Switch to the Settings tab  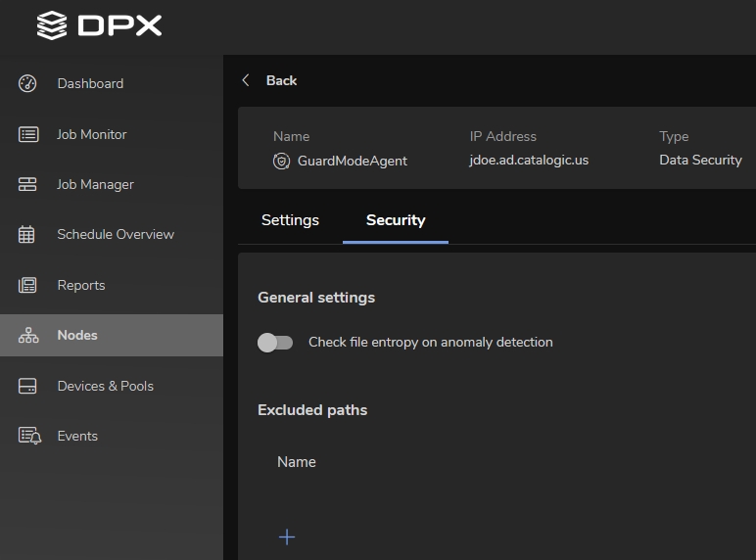tap(290, 220)
